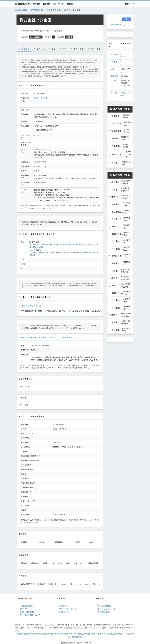Open the gBizINFO source link

point(47,520)
